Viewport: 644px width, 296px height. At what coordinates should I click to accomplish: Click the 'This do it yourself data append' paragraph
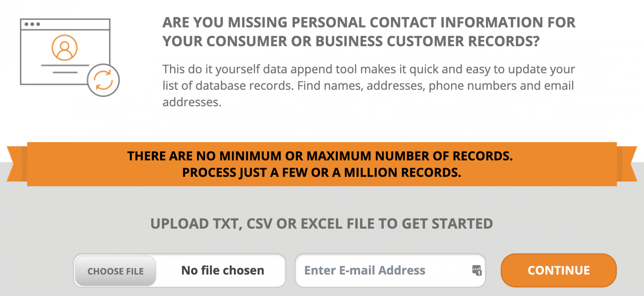[369, 85]
